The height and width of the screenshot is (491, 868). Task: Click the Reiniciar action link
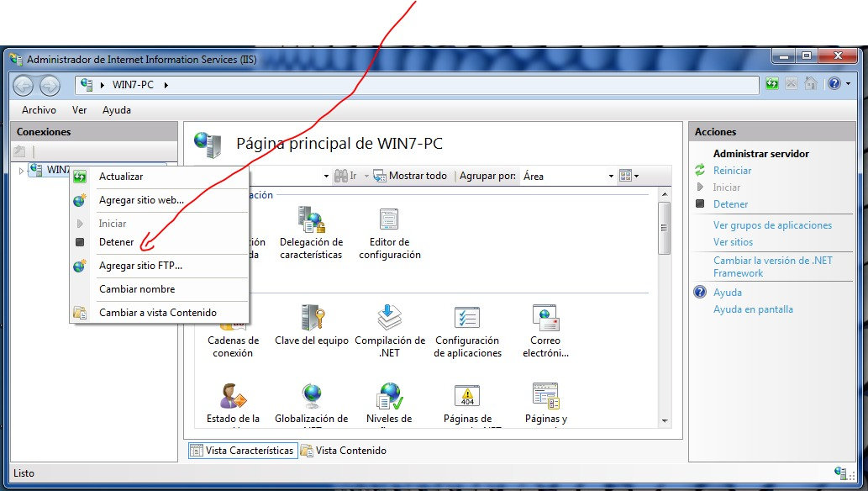click(x=732, y=171)
